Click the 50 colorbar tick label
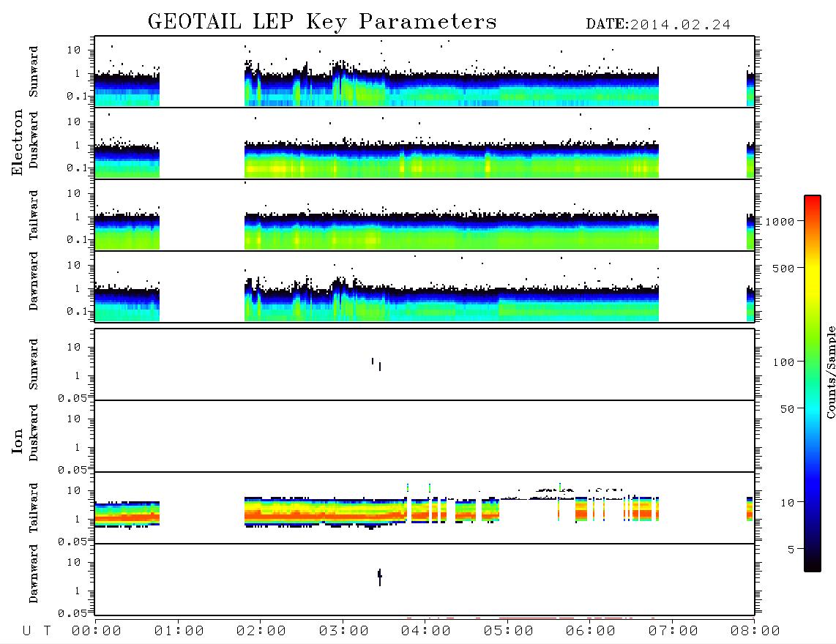The height and width of the screenshot is (644, 836). [x=787, y=409]
